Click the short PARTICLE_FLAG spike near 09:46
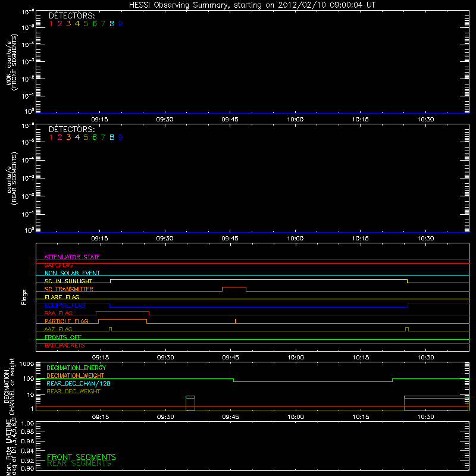476x476 pixels. point(236,321)
